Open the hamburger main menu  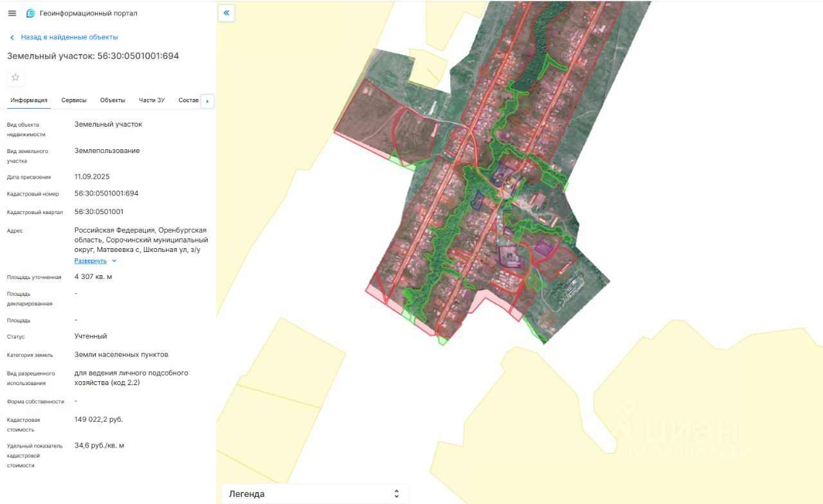pos(12,13)
